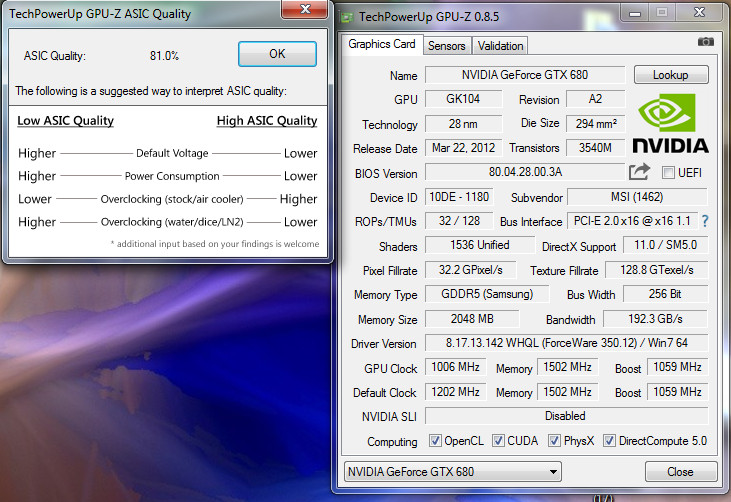
Task: Click the Texture Fillrate field 128.8 GTexel/s
Action: click(x=656, y=270)
